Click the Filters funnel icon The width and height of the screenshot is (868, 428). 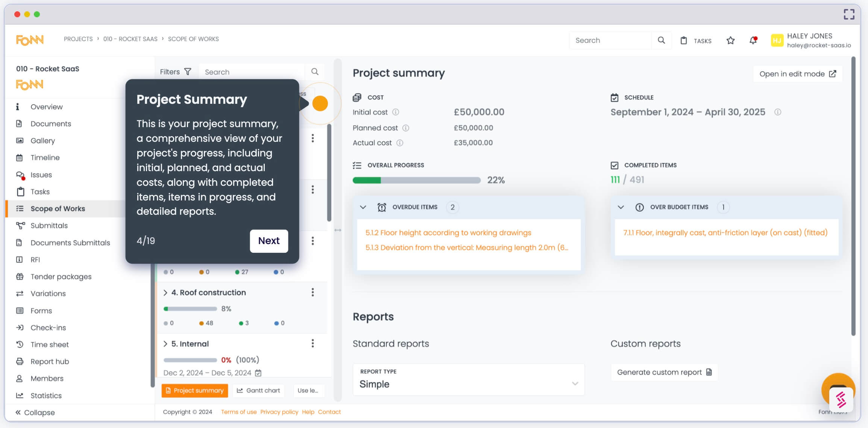pyautogui.click(x=188, y=71)
